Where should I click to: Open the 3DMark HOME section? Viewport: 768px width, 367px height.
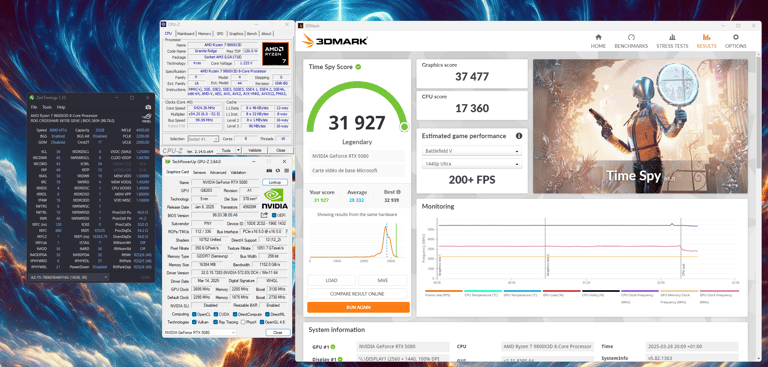[x=598, y=41]
